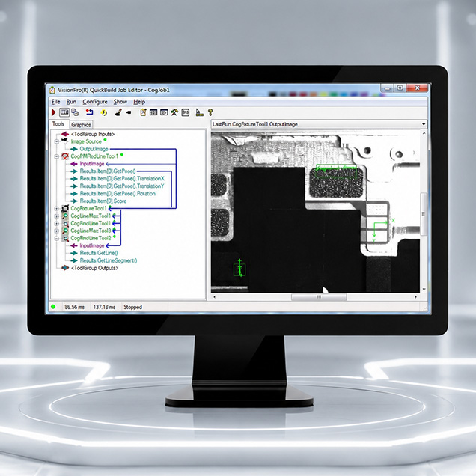
Task: Expand the CogLineMaxTool3 node
Action: [56, 231]
